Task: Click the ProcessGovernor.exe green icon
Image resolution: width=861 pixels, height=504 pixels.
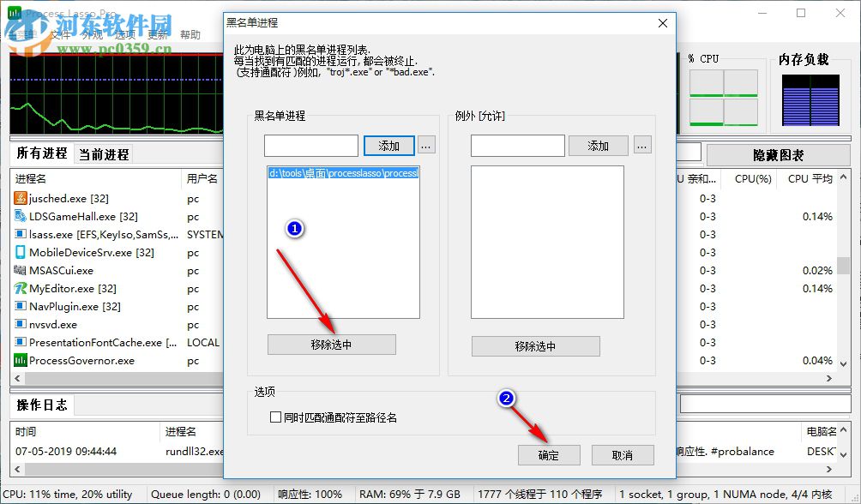Action: (x=21, y=360)
